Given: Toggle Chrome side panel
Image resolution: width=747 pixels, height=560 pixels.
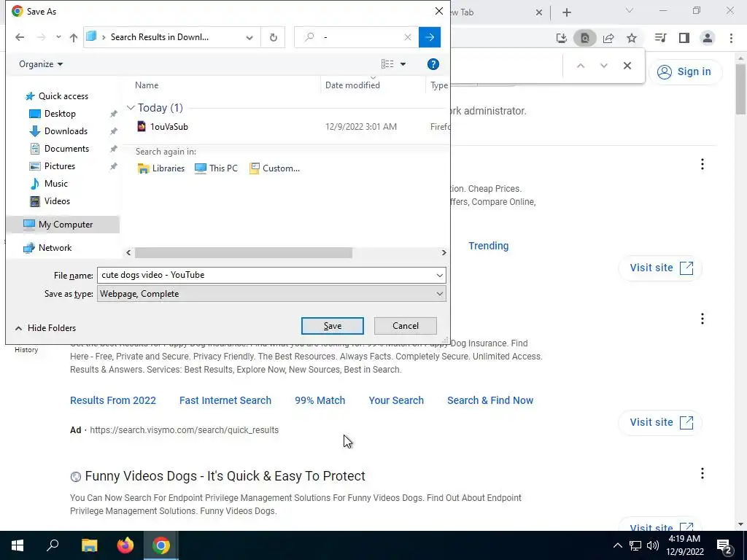Looking at the screenshot, I should (x=684, y=38).
